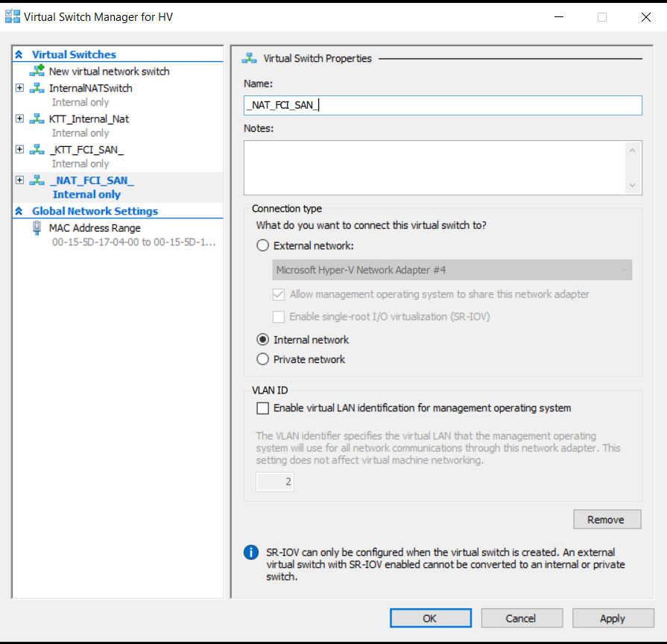This screenshot has height=644, width=667.
Task: Click the Apply button
Action: click(x=613, y=618)
